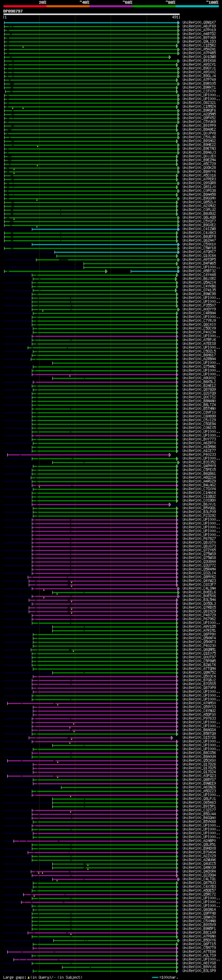The width and height of the screenshot is (222, 980).
Task: Click the query end position 491
Action: (x=175, y=17)
